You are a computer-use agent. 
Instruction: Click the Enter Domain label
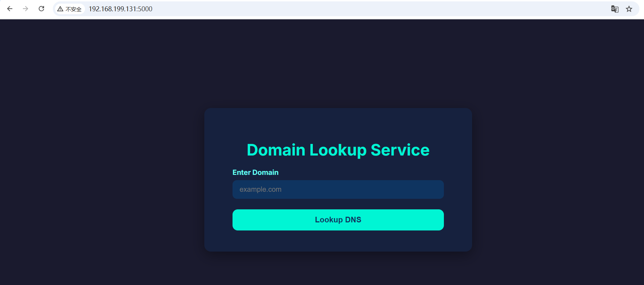click(x=255, y=172)
